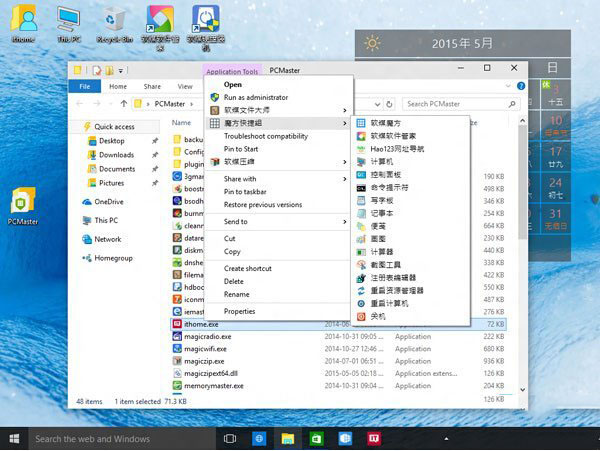Open 便笺 sticky notes entry
Screen dimensions: 600x451
pyautogui.click(x=410, y=226)
